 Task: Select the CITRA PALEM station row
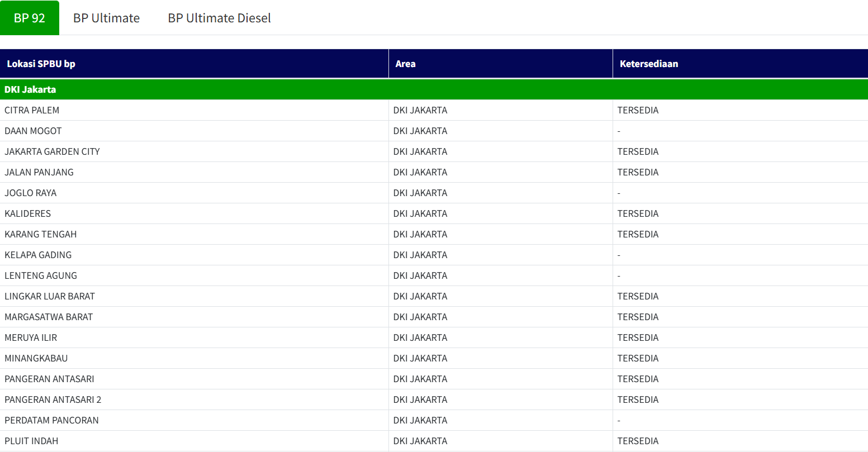point(32,110)
